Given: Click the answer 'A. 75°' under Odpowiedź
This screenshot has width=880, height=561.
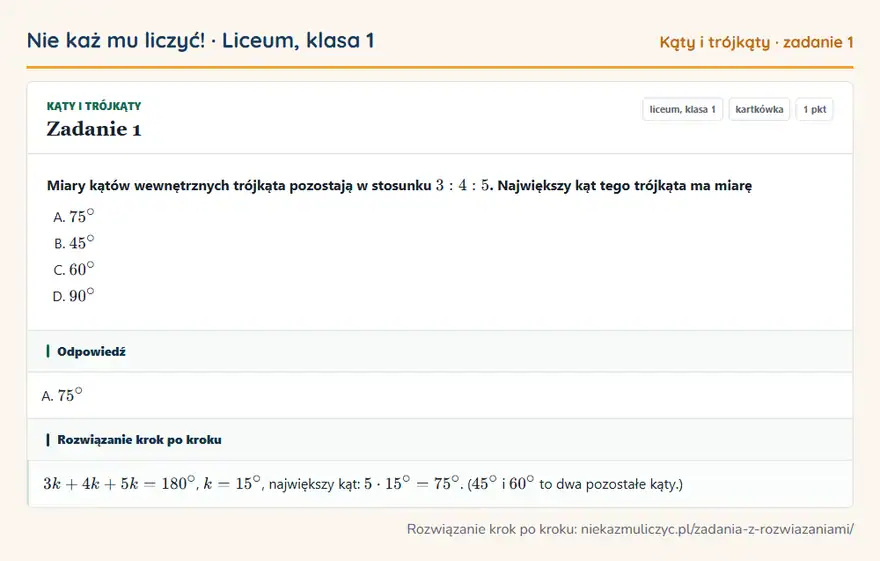Looking at the screenshot, I should click(62, 395).
